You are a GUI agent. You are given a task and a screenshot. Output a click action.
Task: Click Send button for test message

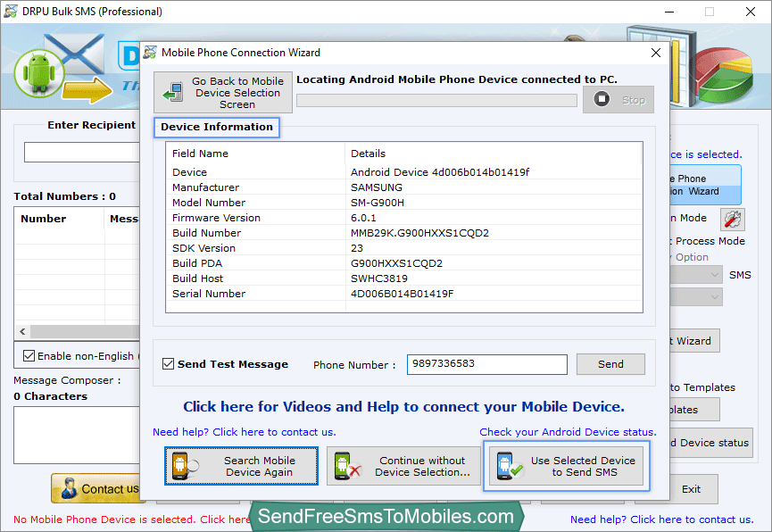pyautogui.click(x=610, y=364)
